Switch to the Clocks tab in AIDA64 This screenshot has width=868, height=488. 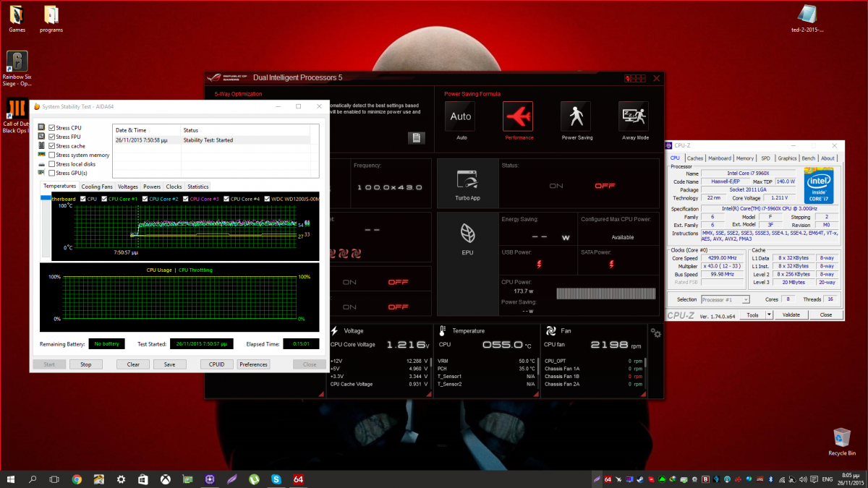pos(174,187)
